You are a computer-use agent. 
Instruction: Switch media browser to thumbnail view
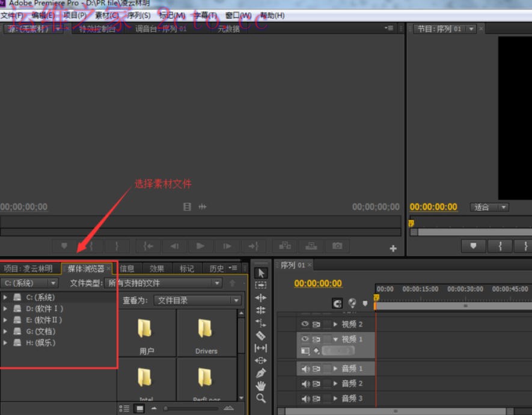139,408
